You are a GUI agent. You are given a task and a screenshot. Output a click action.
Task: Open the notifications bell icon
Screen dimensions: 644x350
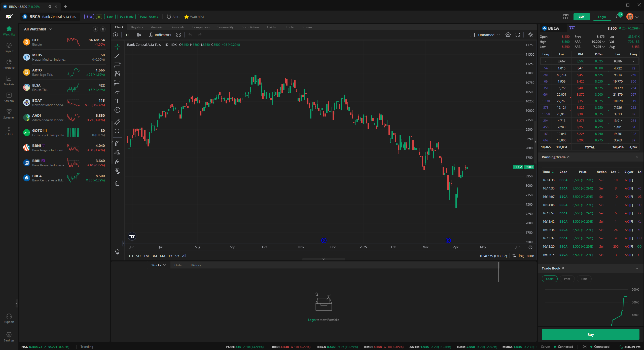618,17
